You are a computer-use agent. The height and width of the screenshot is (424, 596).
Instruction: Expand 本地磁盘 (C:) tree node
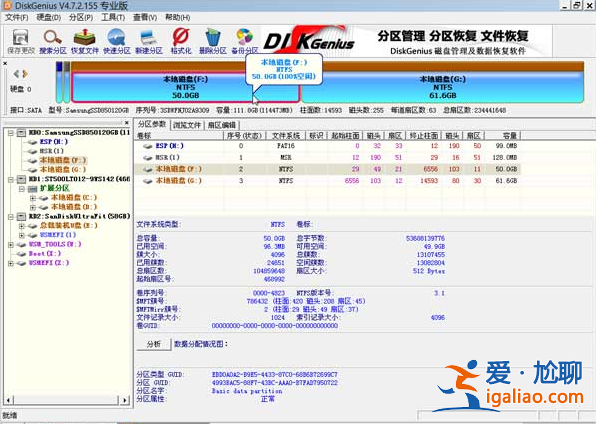(x=33, y=198)
